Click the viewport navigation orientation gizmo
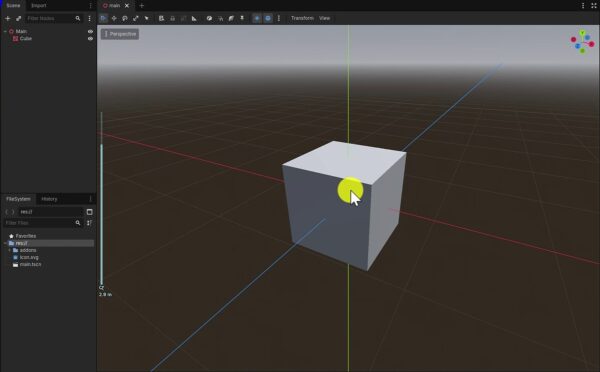Image resolution: width=600 pixels, height=372 pixels. [582, 42]
